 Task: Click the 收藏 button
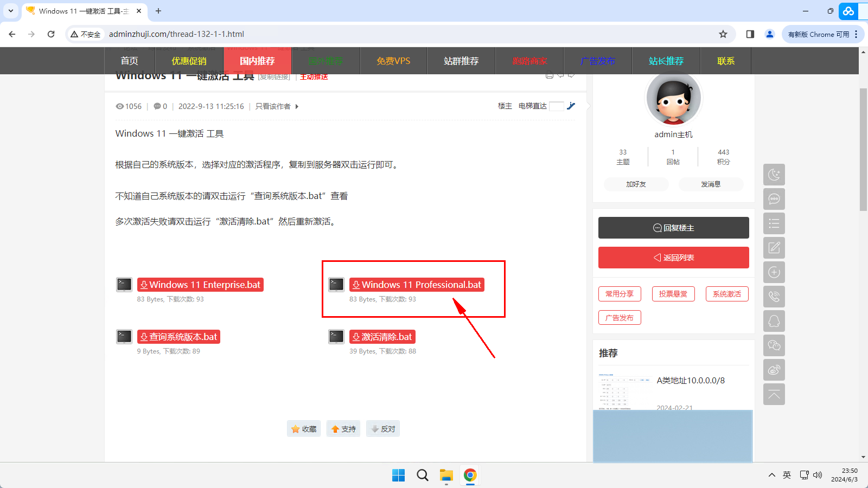click(x=304, y=429)
